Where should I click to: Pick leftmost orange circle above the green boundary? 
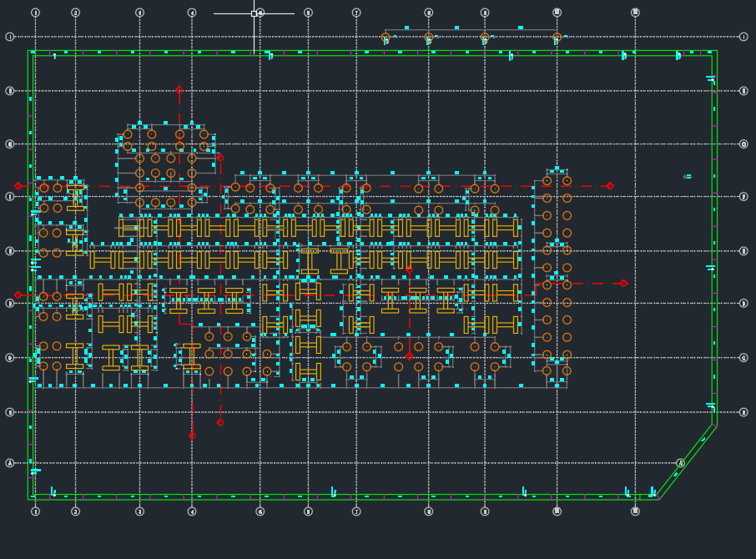[x=386, y=37]
